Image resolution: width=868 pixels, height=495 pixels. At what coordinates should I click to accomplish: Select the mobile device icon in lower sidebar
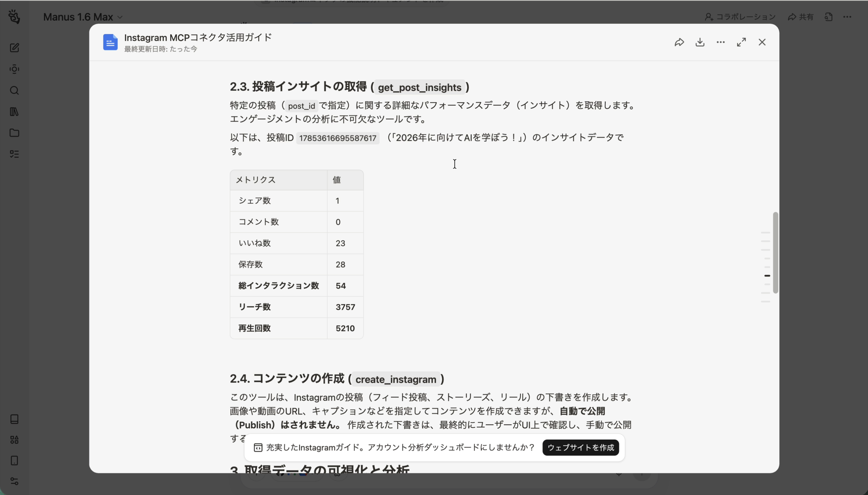pos(14,460)
